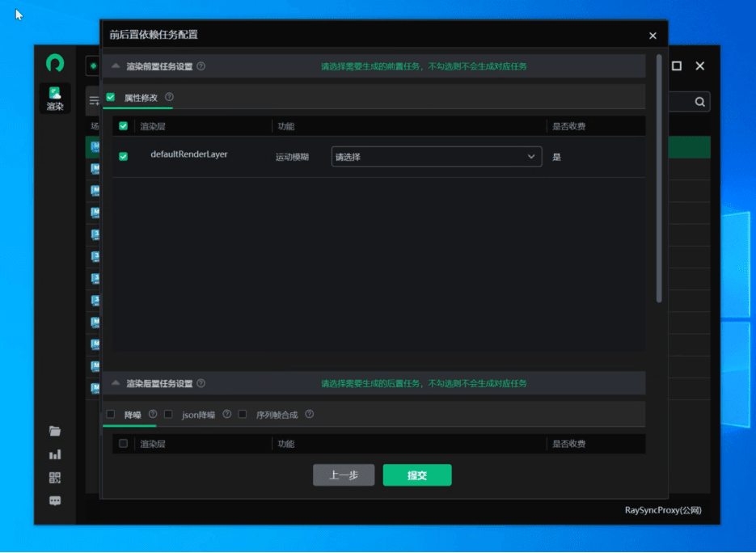Click help icon beside 属性修改 tab
This screenshot has height=553, width=756.
(169, 97)
